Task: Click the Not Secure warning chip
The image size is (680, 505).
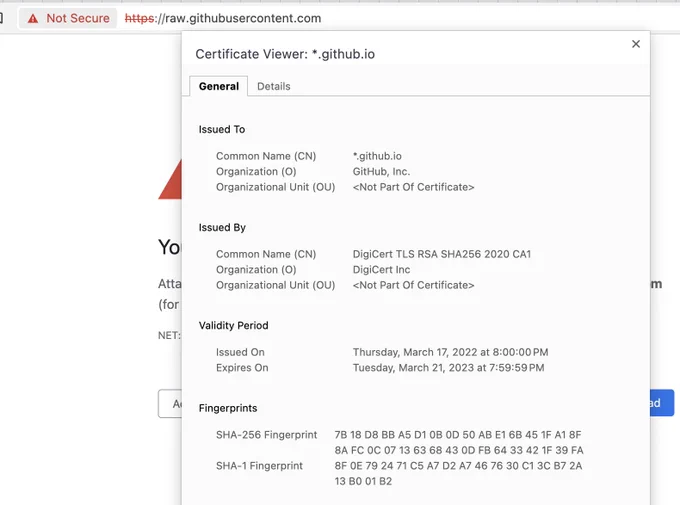Action: point(68,18)
